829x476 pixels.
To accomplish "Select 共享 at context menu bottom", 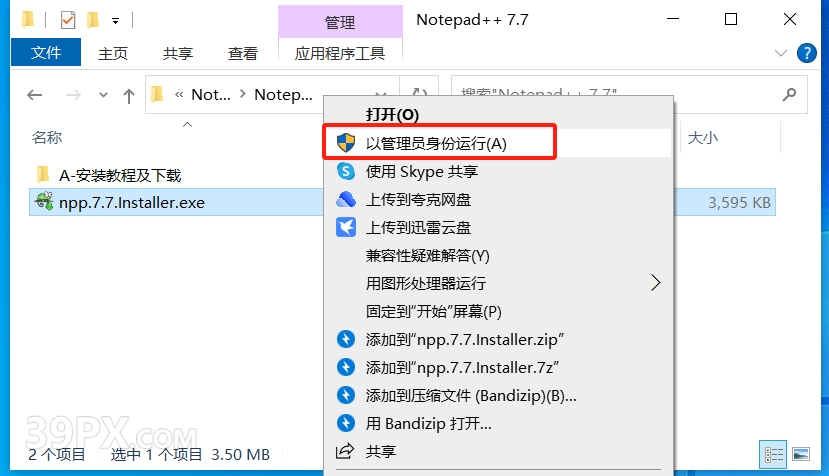I will pos(381,451).
